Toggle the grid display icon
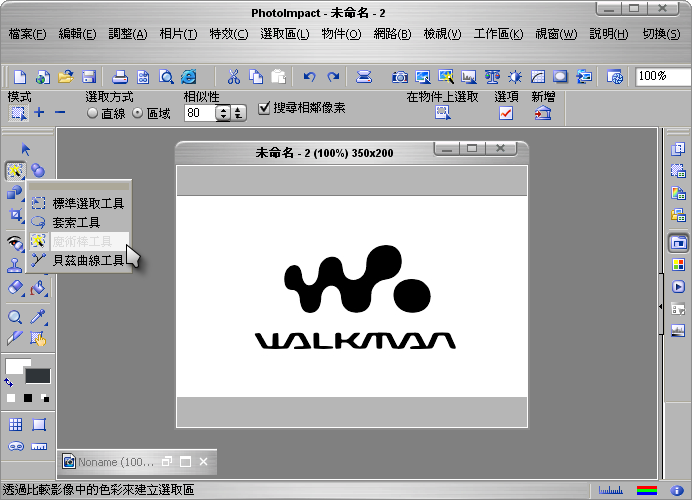This screenshot has width=692, height=500. point(15,425)
